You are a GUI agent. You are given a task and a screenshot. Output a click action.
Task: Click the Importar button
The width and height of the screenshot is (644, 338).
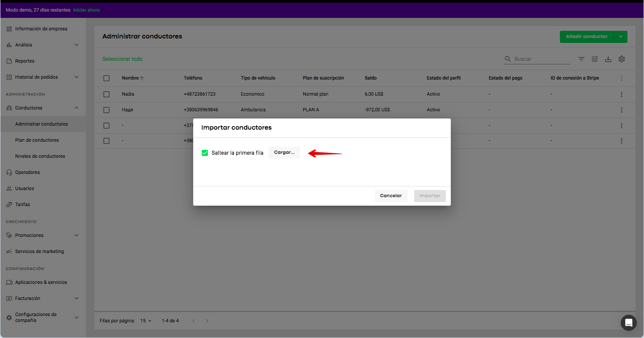coord(430,196)
